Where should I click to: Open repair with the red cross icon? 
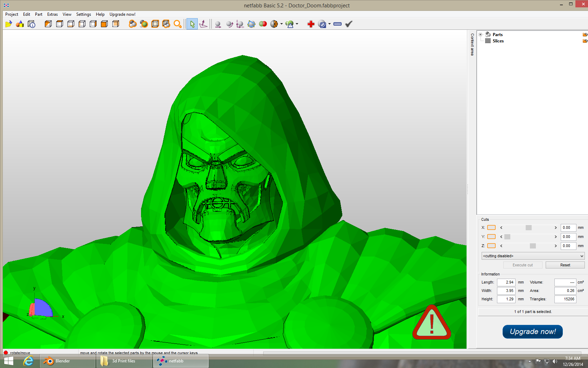click(311, 24)
